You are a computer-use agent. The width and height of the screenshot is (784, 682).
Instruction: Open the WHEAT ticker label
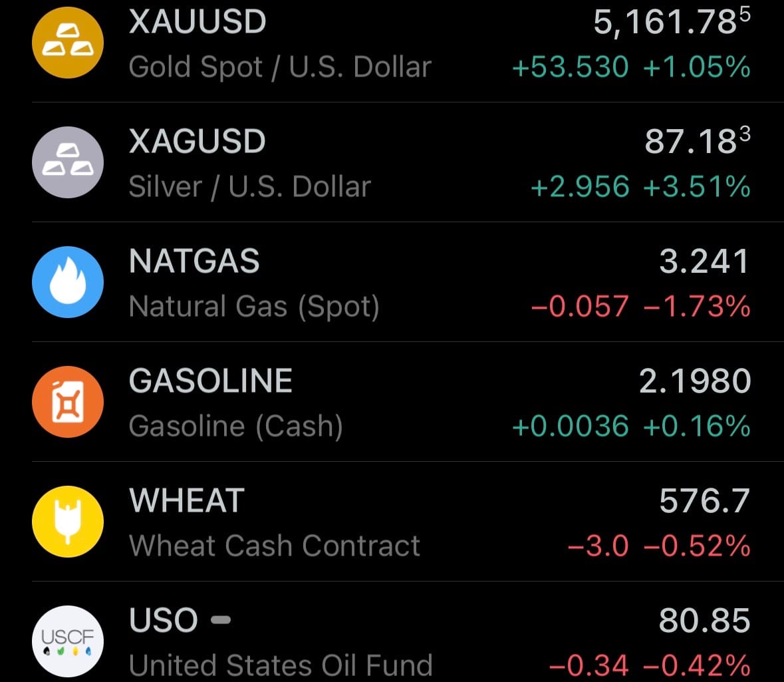tap(187, 501)
